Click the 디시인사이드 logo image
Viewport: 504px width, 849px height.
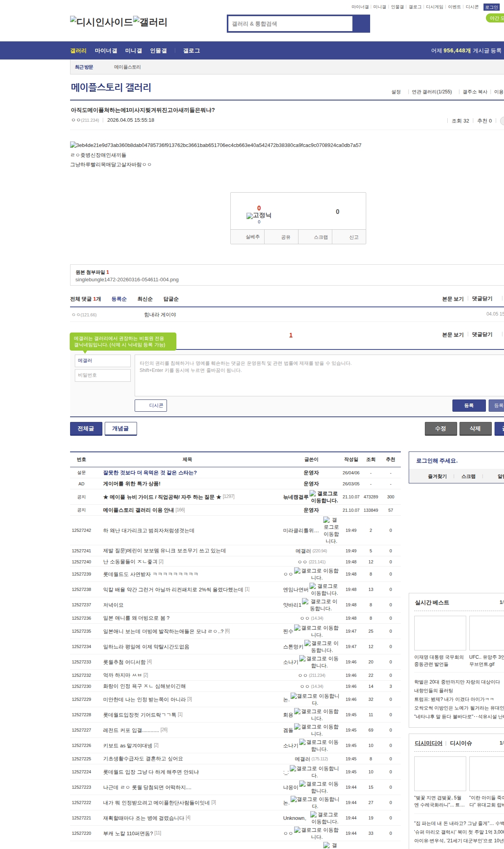click(101, 22)
